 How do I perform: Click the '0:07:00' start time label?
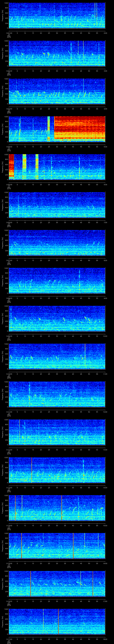9,260
